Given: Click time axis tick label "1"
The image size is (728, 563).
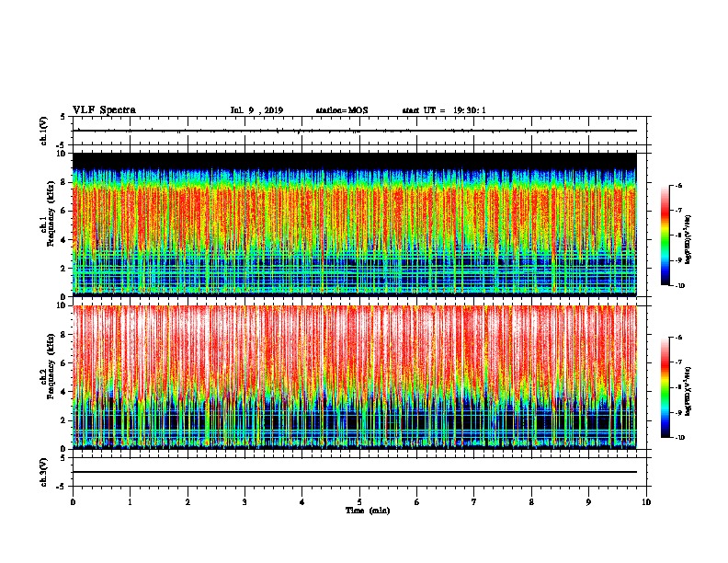Looking at the screenshot, I should pyautogui.click(x=130, y=501).
